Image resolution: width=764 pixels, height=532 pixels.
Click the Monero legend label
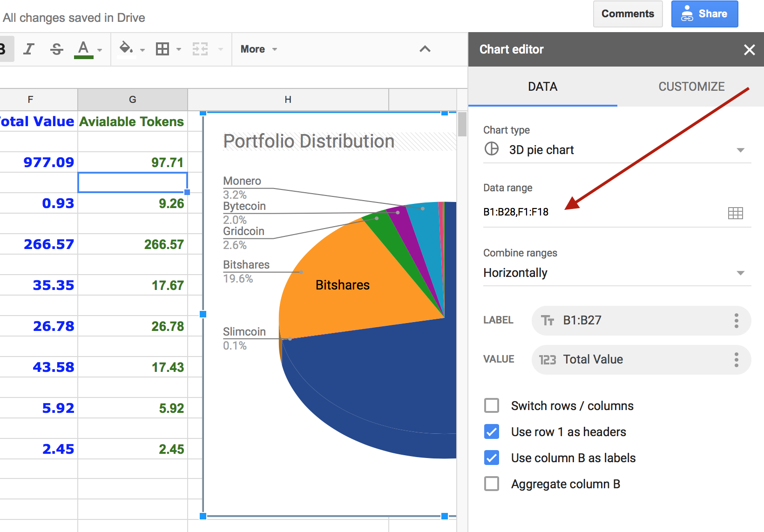point(242,181)
